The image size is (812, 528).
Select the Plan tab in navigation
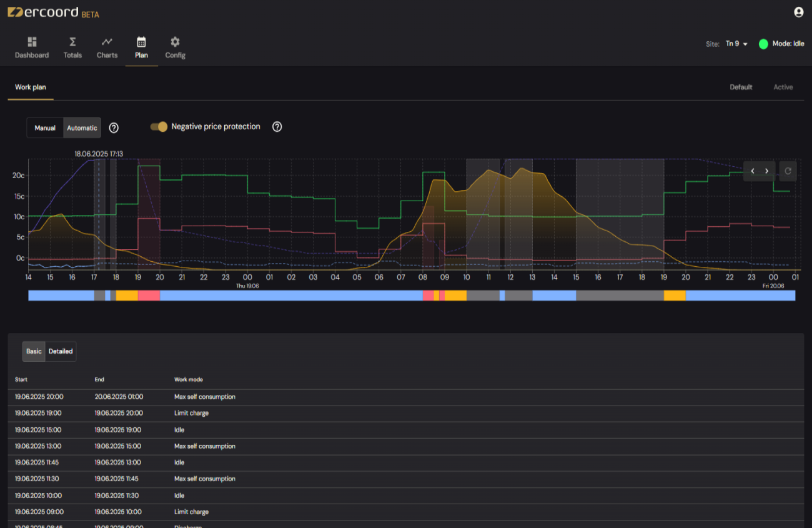(x=141, y=47)
